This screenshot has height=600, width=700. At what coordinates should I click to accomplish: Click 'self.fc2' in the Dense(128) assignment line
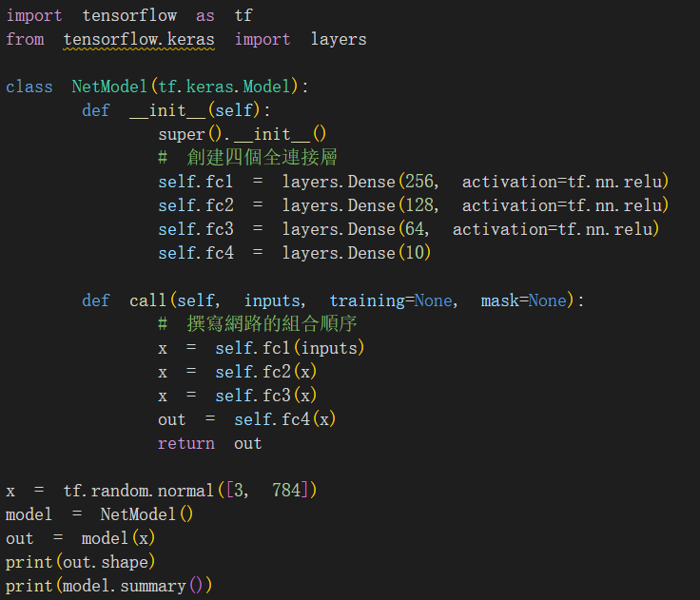tap(196, 205)
